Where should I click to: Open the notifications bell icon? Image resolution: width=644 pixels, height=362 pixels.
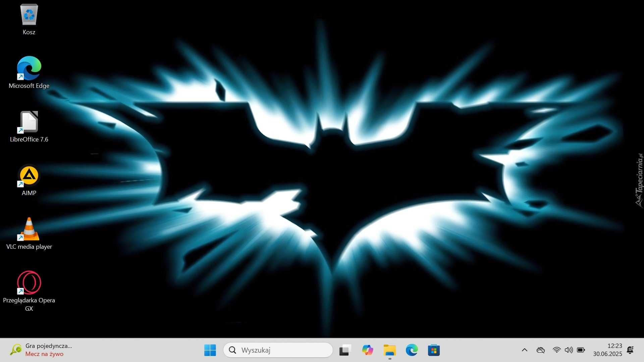tap(630, 350)
